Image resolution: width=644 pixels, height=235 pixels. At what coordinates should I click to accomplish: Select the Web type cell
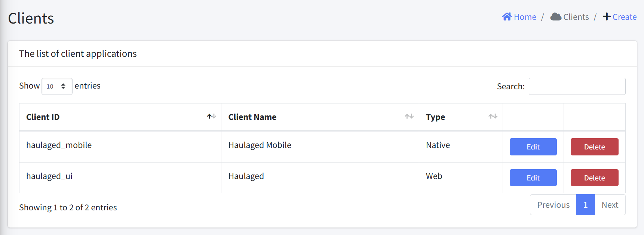point(461,177)
